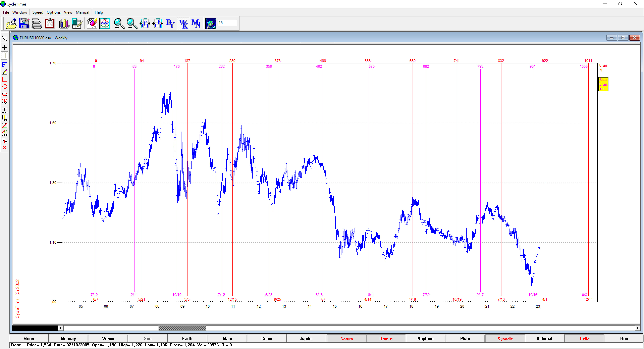Open the Manual menu

[x=82, y=12]
